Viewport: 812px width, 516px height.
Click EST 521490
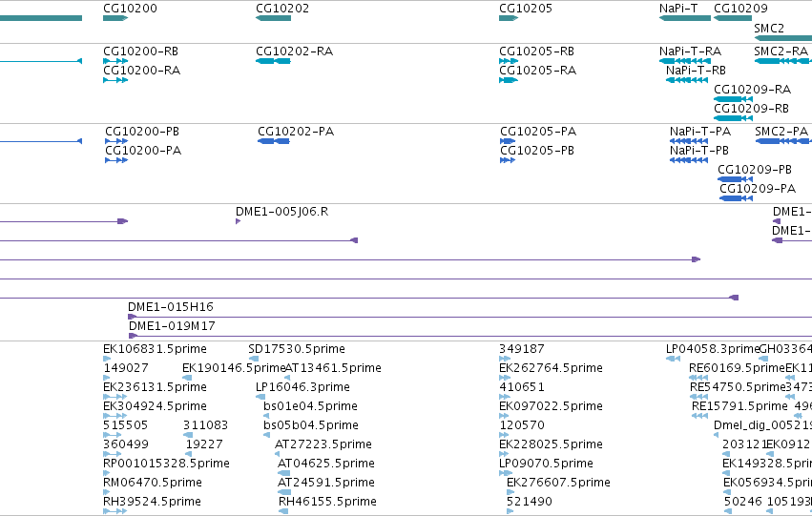[x=510, y=511]
